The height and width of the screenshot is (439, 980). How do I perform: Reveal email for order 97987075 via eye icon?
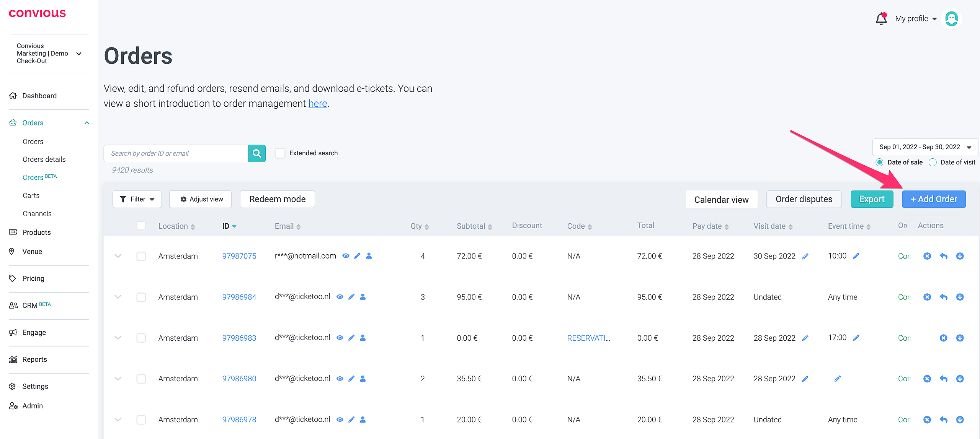coord(346,256)
